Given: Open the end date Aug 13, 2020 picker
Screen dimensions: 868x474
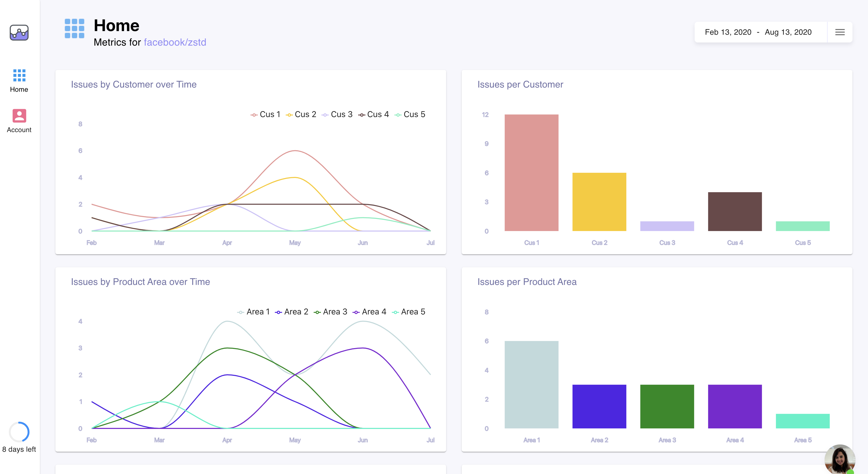Looking at the screenshot, I should pyautogui.click(x=788, y=32).
